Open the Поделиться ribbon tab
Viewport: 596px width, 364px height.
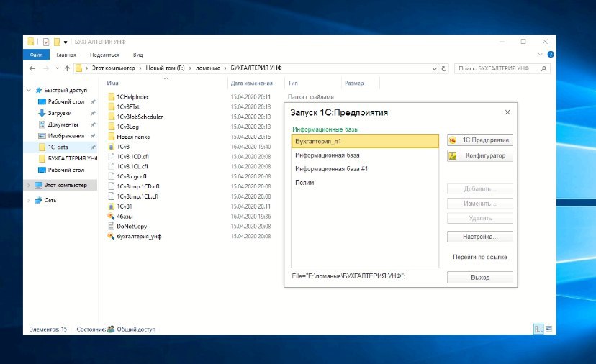tap(104, 55)
